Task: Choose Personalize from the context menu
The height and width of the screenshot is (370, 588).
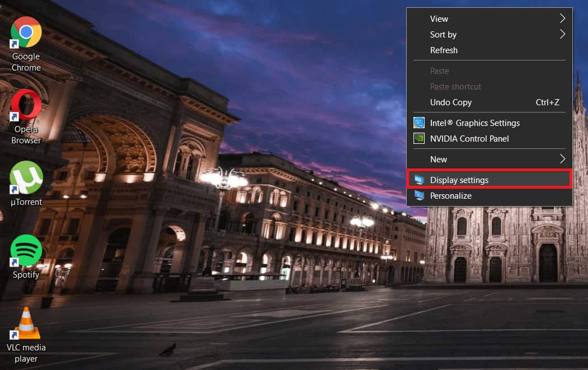Action: tap(490, 195)
